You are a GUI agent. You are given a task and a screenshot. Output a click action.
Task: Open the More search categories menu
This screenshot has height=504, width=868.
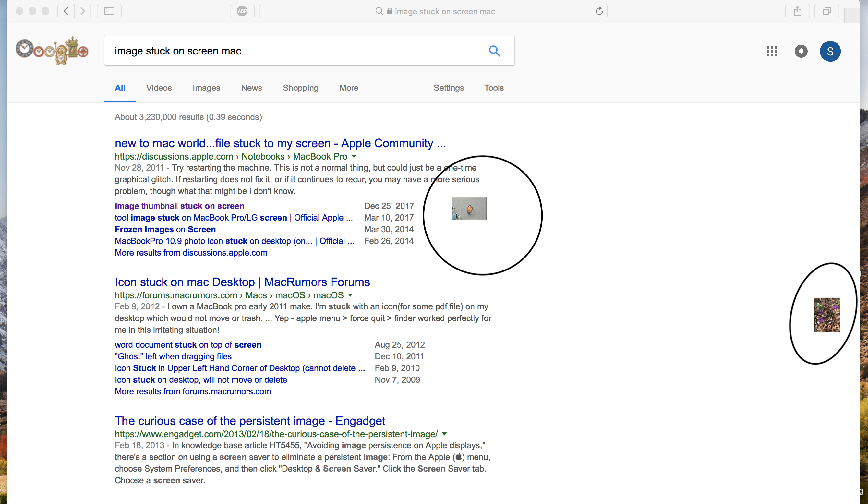coord(349,88)
